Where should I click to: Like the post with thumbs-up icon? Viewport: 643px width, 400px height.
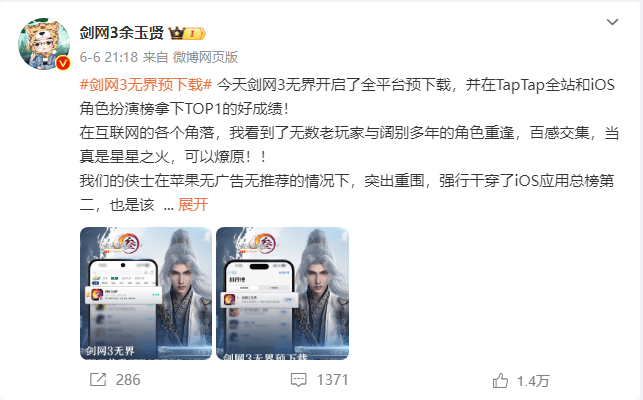(x=500, y=381)
